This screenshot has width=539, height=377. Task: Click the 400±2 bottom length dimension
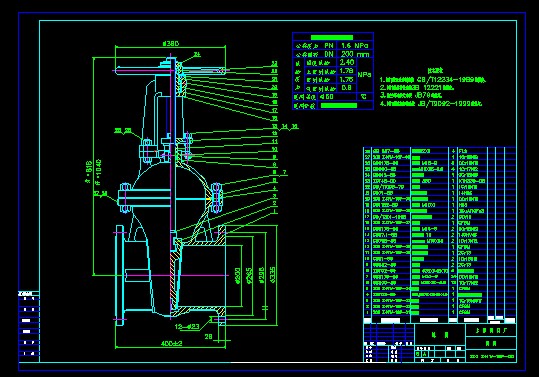tap(172, 343)
